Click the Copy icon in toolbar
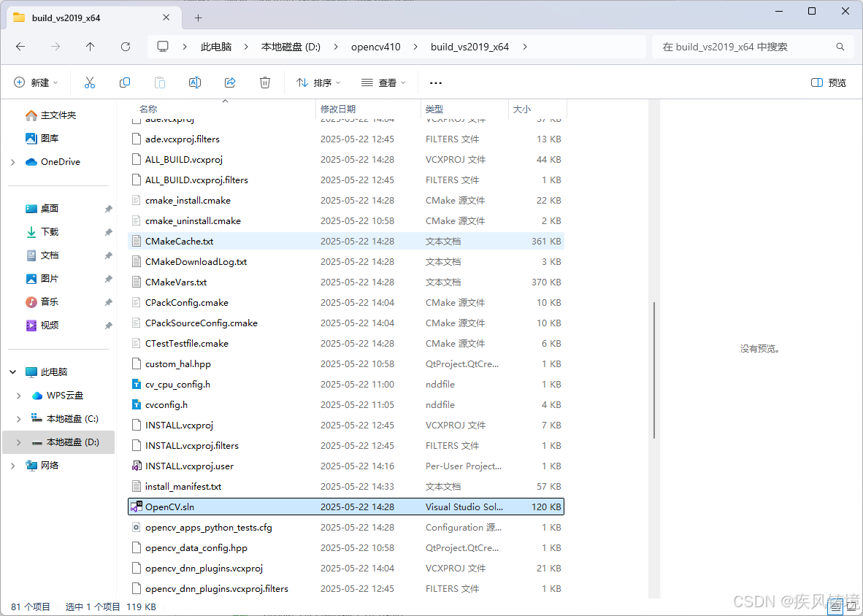 125,82
